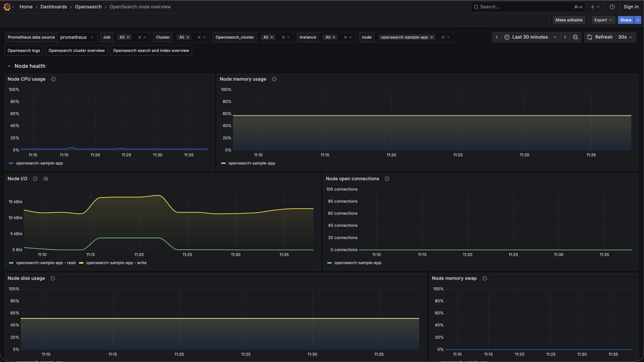Screen dimensions: 644x362
Task: Click yellow write series legend color swatch
Action: tap(81, 263)
